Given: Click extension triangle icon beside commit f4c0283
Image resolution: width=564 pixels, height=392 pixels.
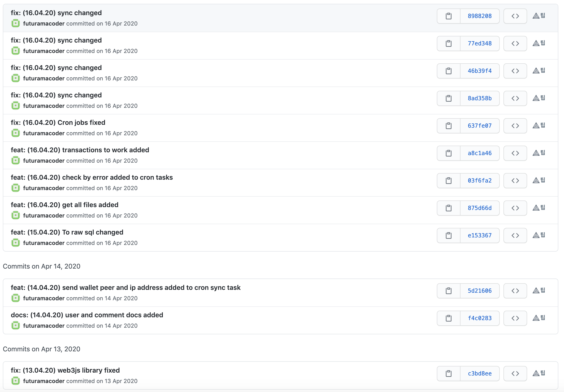Looking at the screenshot, I should (x=536, y=318).
